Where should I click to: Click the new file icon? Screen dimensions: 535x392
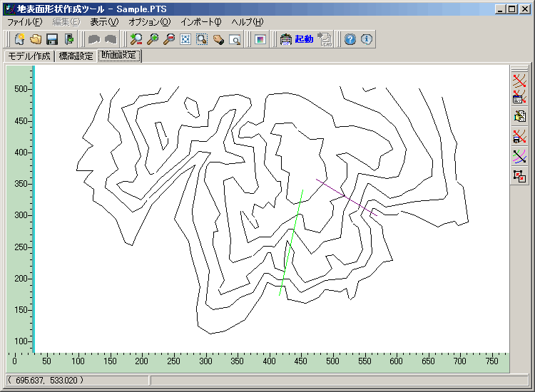[19, 39]
